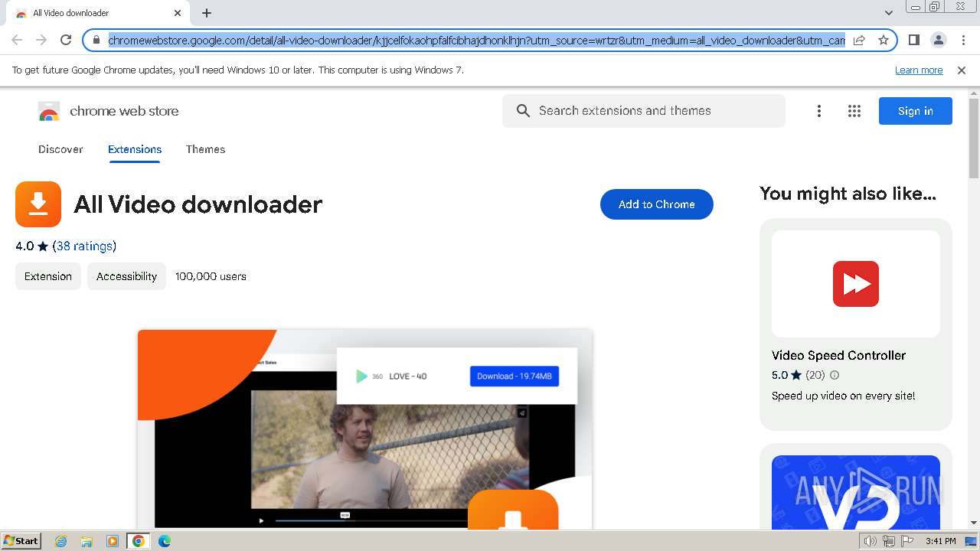Viewport: 980px width, 551px height.
Task: Click the search magnifier icon
Action: (x=523, y=111)
